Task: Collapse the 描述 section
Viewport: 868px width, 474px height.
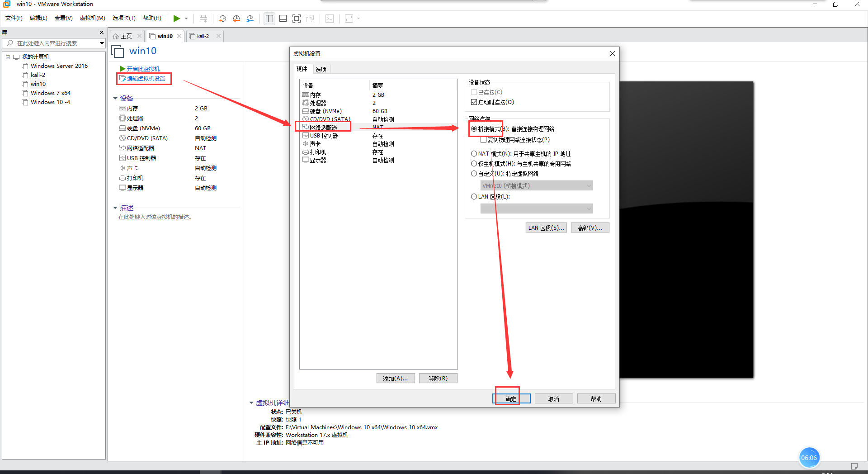Action: [x=115, y=208]
